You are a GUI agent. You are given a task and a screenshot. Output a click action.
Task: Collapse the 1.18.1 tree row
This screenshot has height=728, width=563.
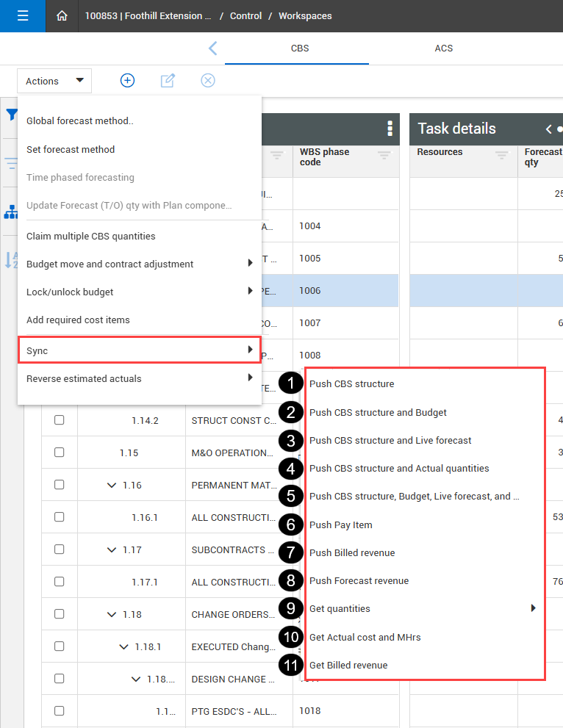click(123, 646)
